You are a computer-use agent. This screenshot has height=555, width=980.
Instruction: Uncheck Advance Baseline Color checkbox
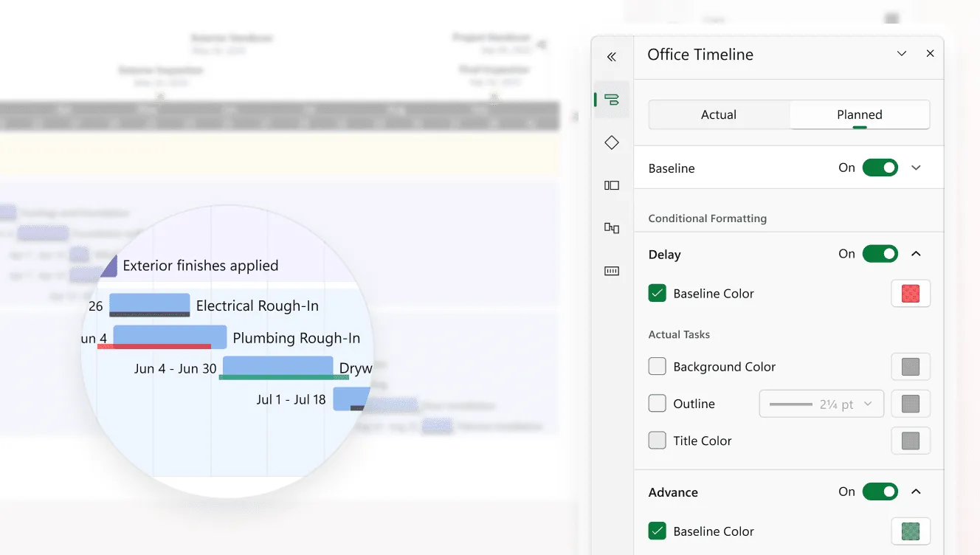pyautogui.click(x=657, y=531)
